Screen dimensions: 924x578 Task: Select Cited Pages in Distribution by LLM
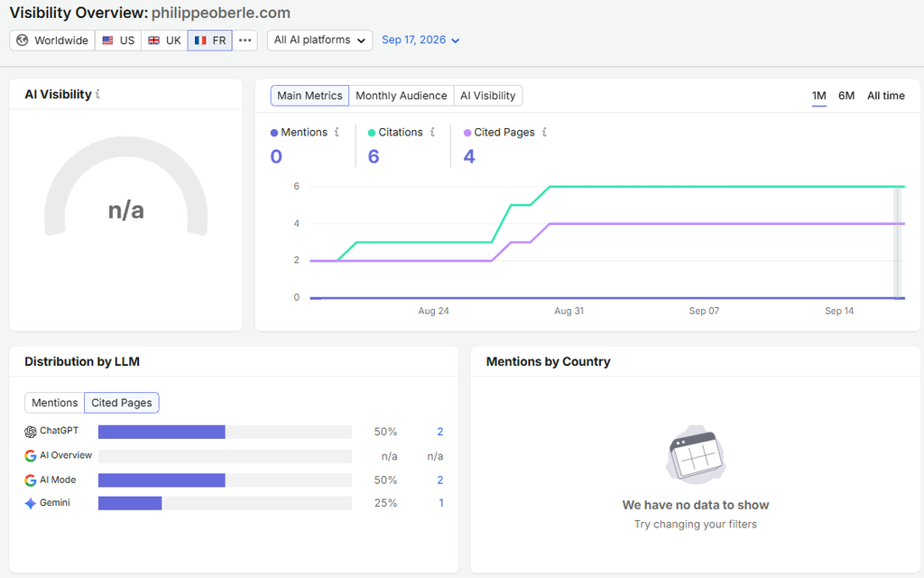[122, 403]
